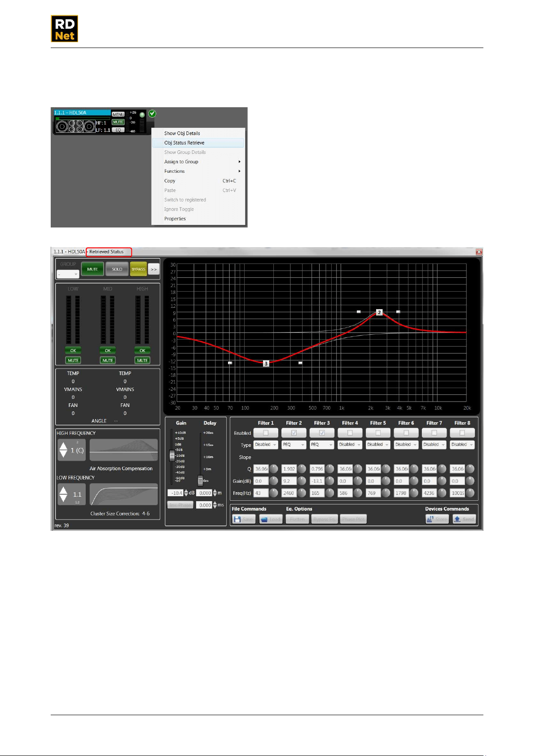
Task: Click the Gain dB value field
Action: click(x=175, y=493)
